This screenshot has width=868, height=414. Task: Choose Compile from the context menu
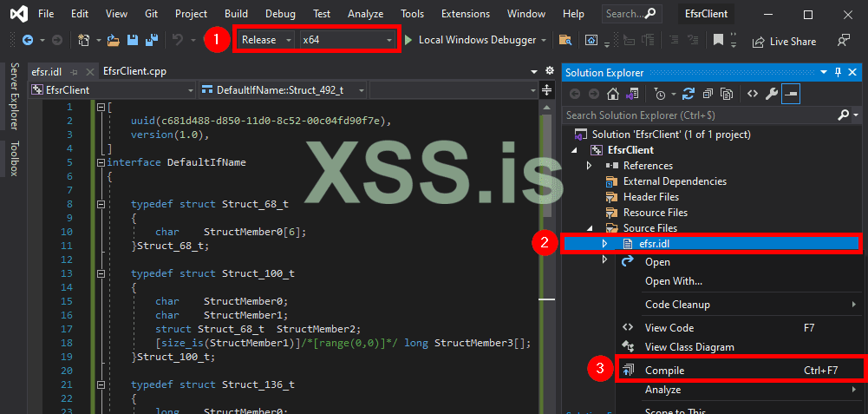pyautogui.click(x=740, y=371)
